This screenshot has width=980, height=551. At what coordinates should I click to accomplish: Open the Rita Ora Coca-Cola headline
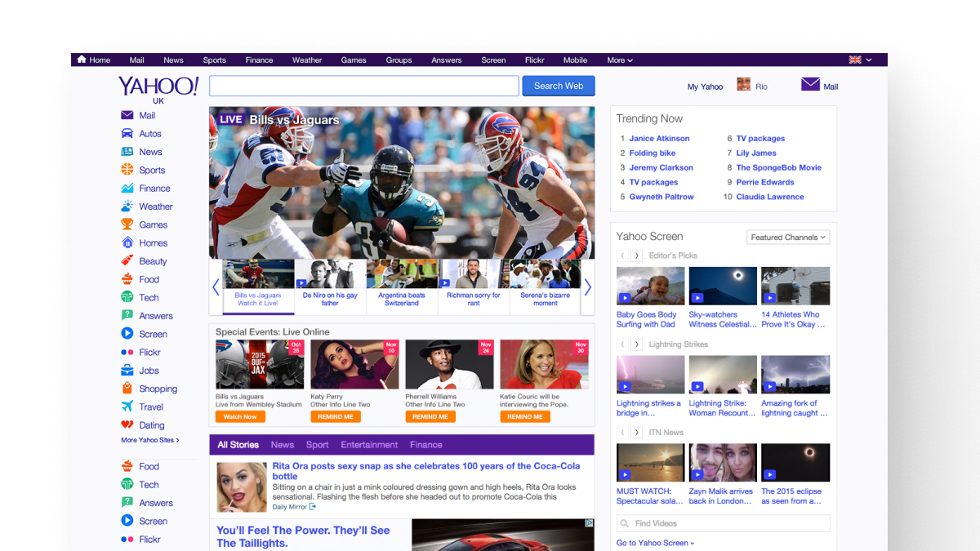click(x=426, y=471)
